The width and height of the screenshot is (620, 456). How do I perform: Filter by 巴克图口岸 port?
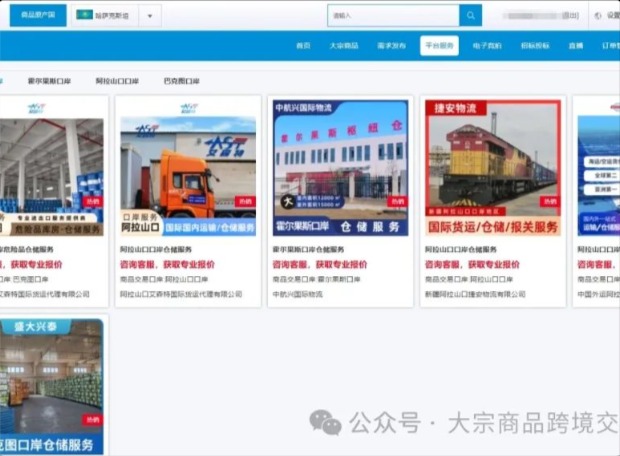tap(181, 81)
